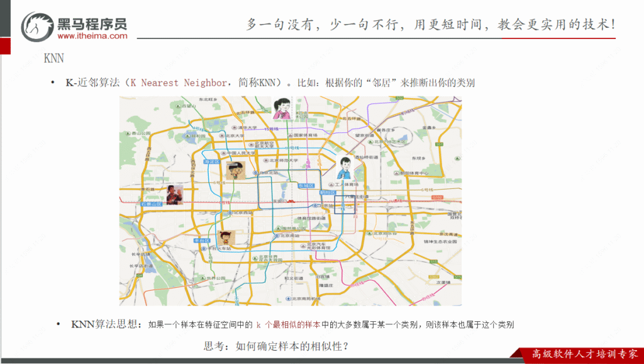Open the www.itheima.com link
Viewport: 644px width, 364px height.
pos(92,36)
